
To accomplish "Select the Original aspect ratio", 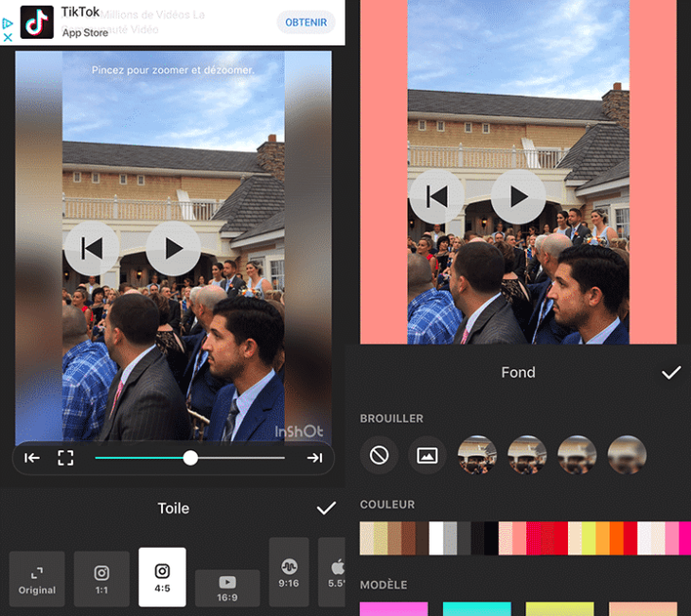I will (x=37, y=579).
